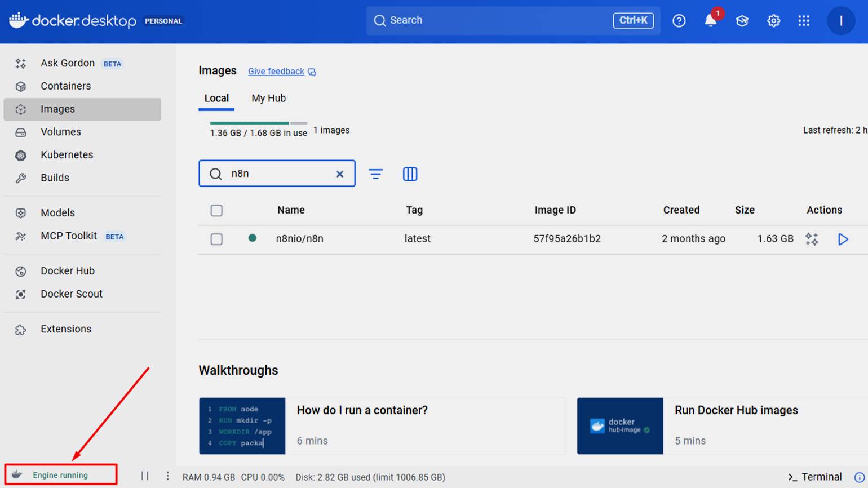Click the disk usage progress bar
868x488 pixels.
pyautogui.click(x=258, y=123)
